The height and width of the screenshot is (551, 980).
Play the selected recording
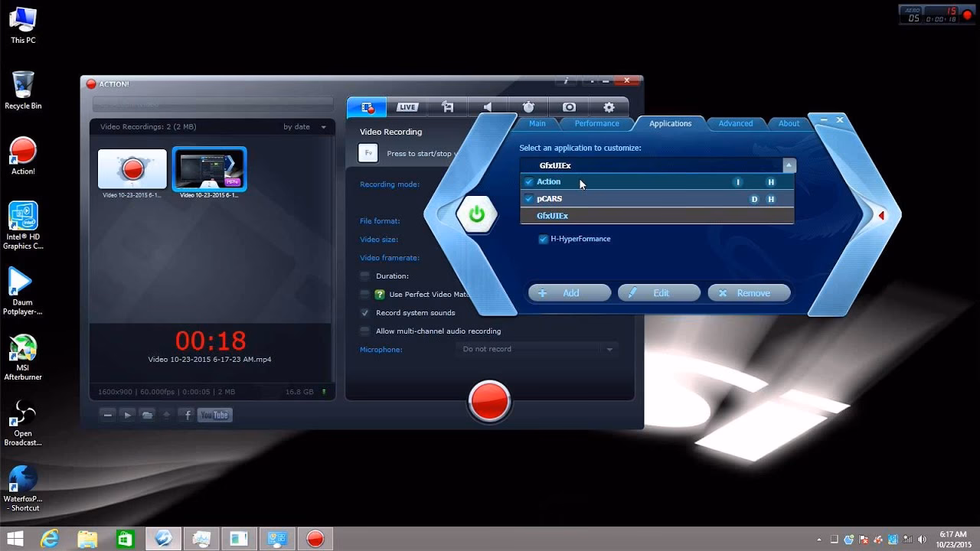pos(128,415)
